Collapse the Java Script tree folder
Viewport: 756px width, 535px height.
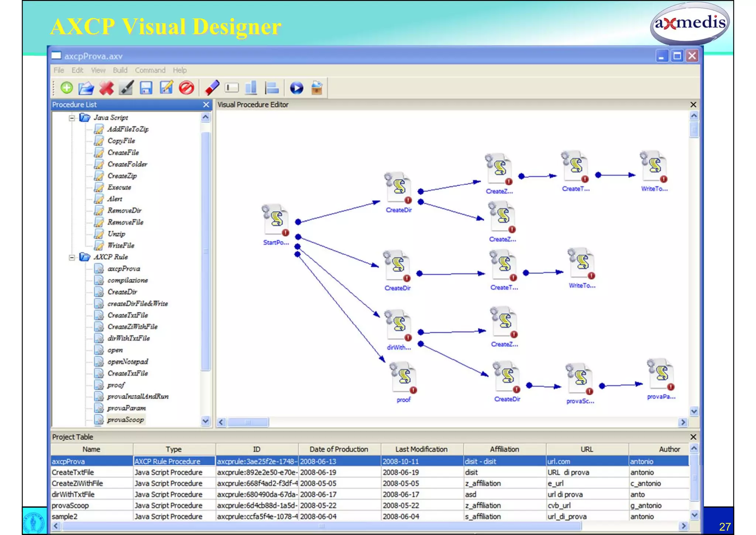click(x=72, y=118)
